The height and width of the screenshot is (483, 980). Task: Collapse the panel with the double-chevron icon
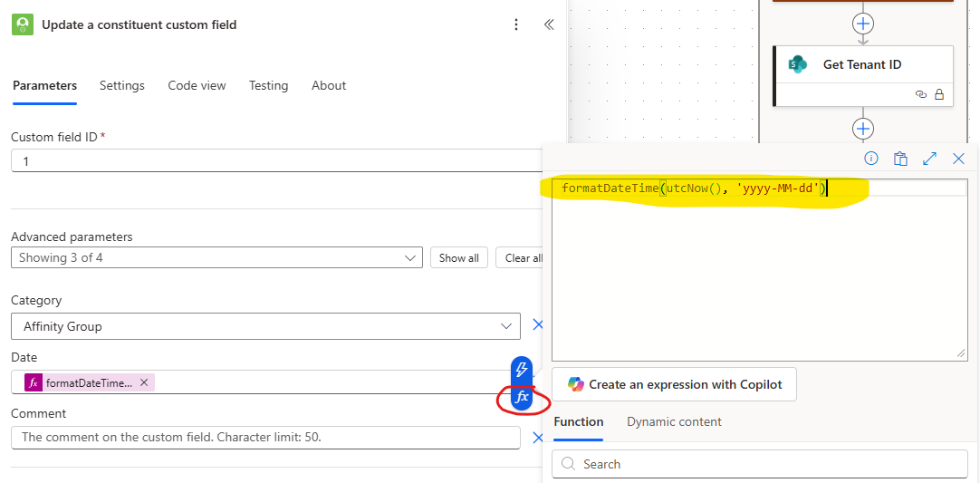tap(549, 24)
